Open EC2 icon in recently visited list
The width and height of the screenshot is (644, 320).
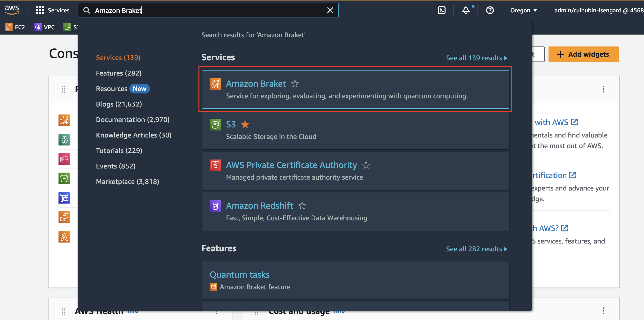[x=64, y=217]
